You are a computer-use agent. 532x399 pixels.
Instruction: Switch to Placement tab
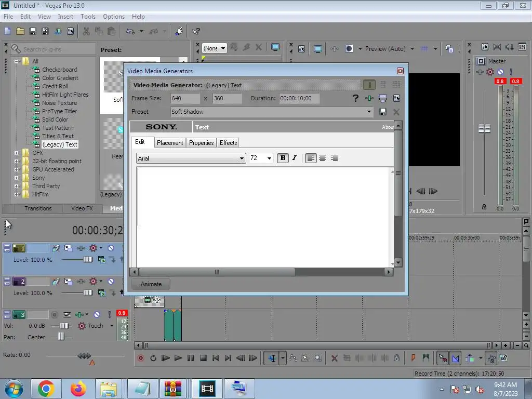click(x=170, y=143)
